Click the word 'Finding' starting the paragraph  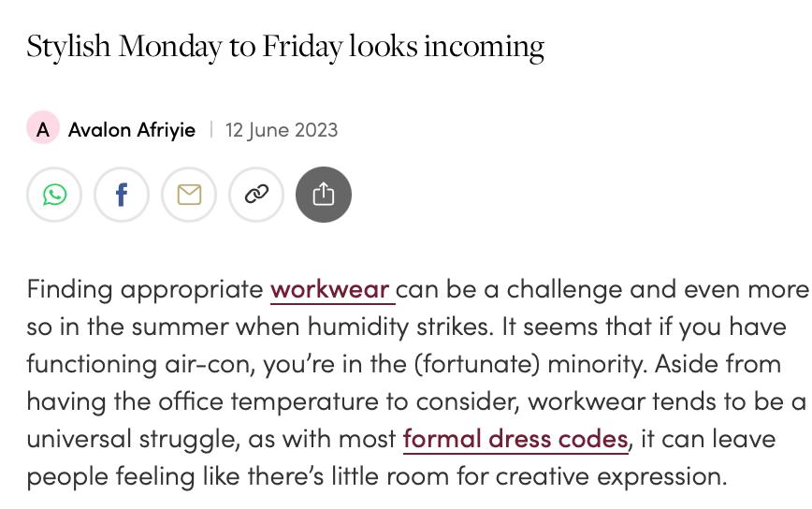pyautogui.click(x=69, y=289)
